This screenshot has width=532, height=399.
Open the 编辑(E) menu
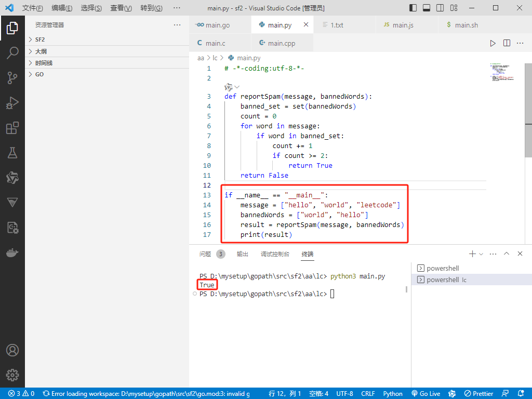62,8
